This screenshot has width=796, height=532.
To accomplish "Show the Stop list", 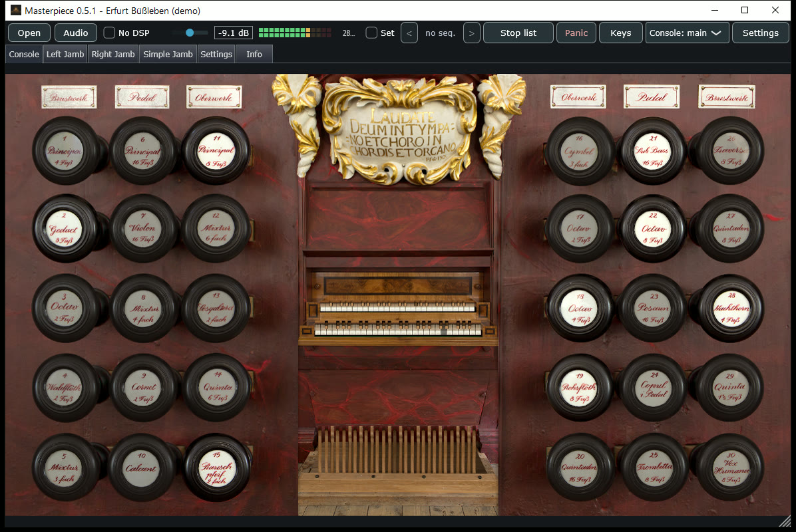I will 518,33.
